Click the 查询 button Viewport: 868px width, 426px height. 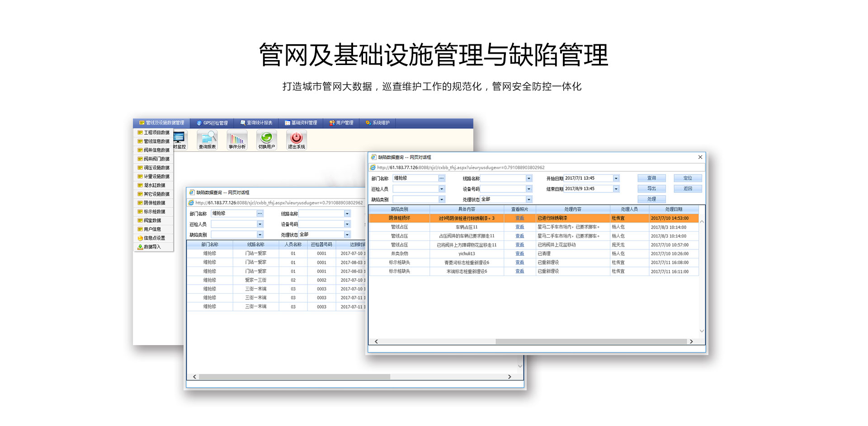click(651, 178)
